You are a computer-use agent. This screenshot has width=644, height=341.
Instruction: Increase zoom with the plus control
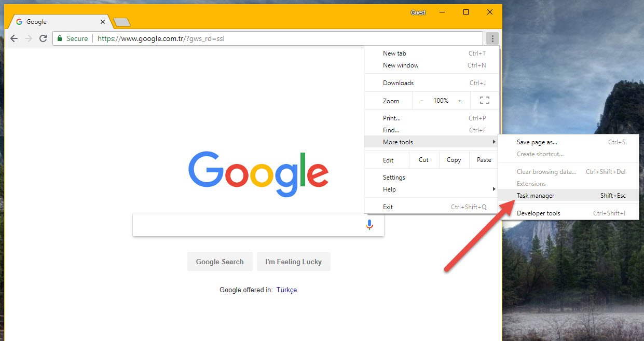(x=459, y=100)
